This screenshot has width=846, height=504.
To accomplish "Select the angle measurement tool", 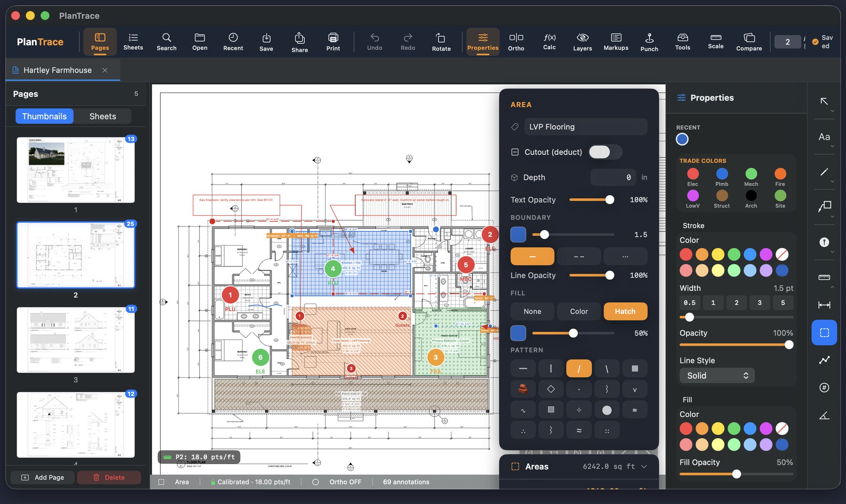I will point(824,415).
